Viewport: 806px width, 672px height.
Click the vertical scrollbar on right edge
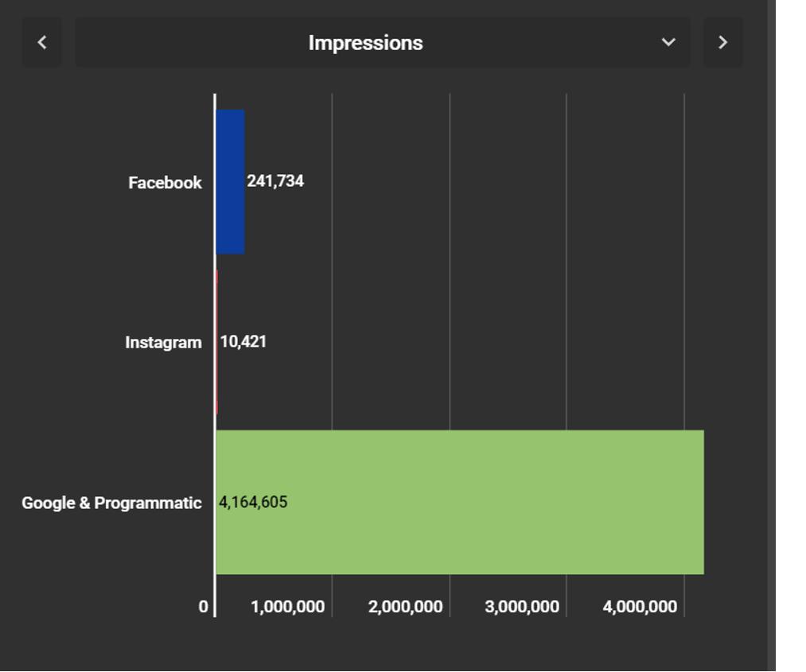tap(770, 334)
